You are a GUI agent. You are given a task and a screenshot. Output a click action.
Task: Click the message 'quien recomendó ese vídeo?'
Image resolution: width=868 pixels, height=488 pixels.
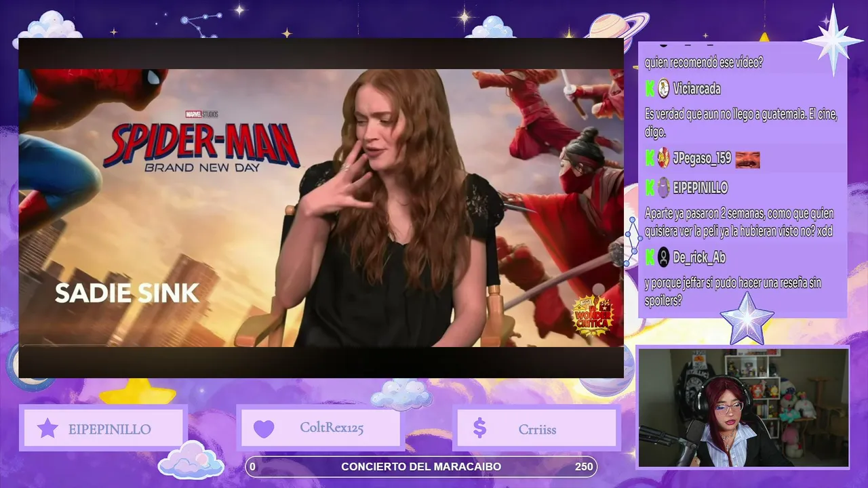coord(704,63)
